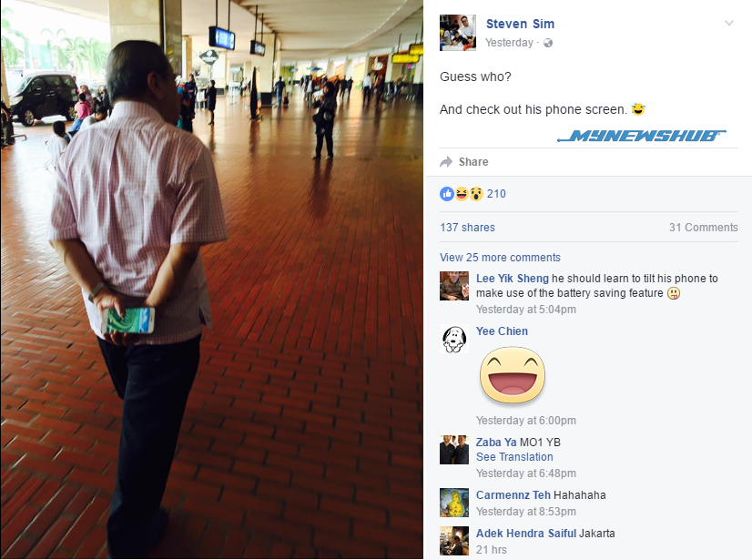Click See Translation under Zaba Ya

[514, 457]
